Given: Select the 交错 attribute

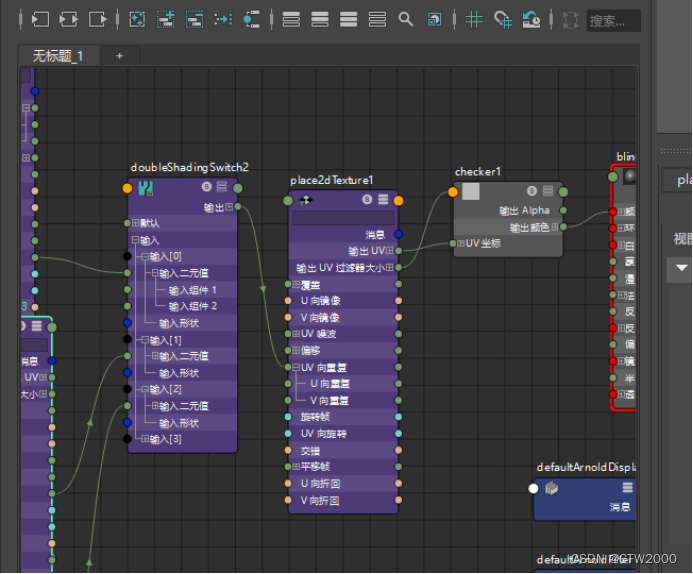Looking at the screenshot, I should [x=310, y=450].
